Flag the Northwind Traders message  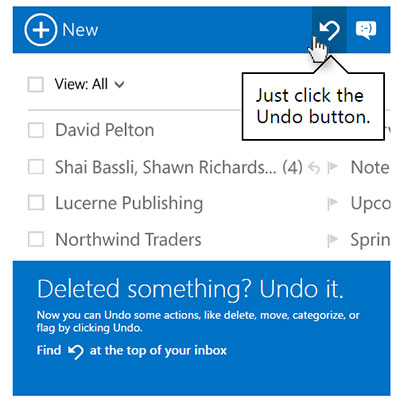pos(332,239)
